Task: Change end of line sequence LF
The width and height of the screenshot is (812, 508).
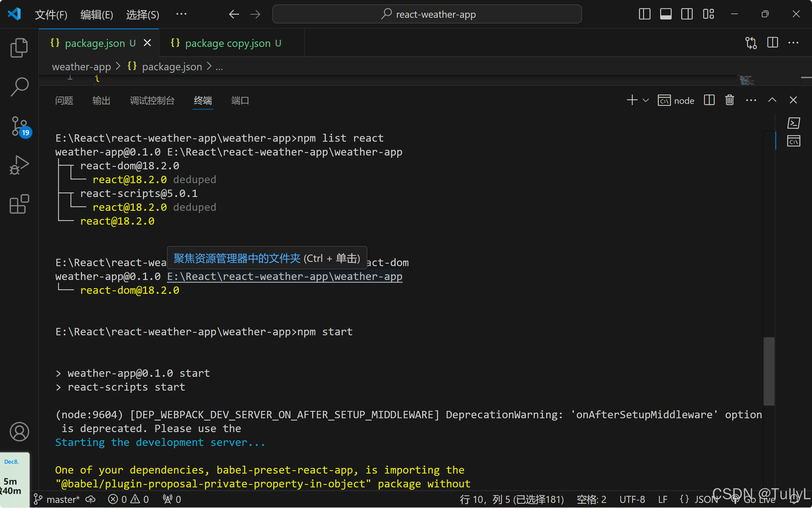Action: pyautogui.click(x=663, y=499)
